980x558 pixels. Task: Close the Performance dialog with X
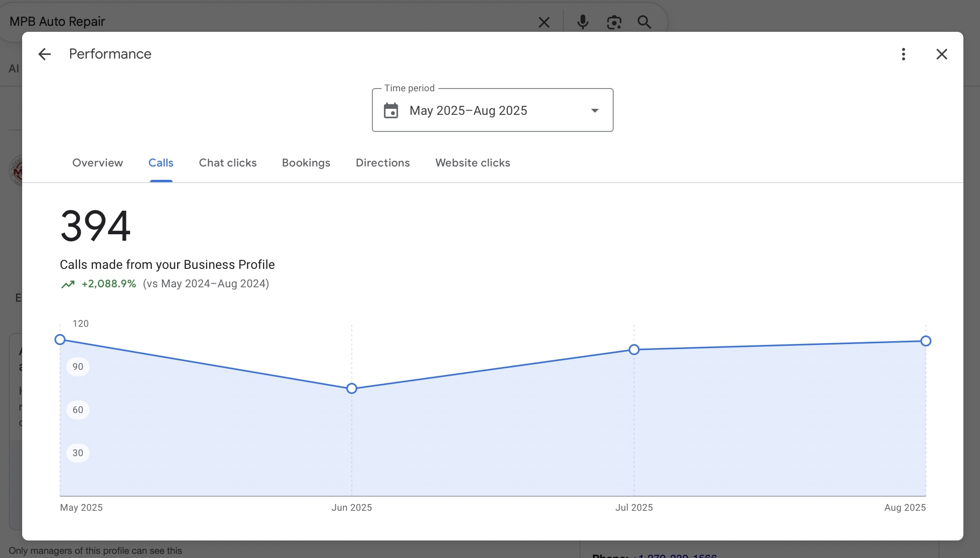pyautogui.click(x=941, y=54)
